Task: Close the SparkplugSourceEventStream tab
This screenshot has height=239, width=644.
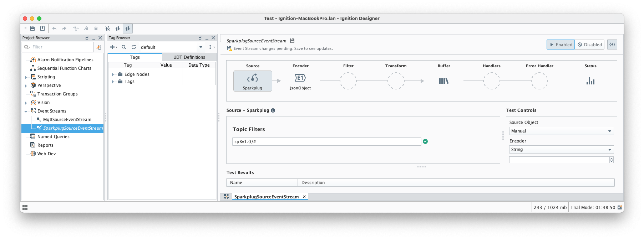Action: pos(304,197)
